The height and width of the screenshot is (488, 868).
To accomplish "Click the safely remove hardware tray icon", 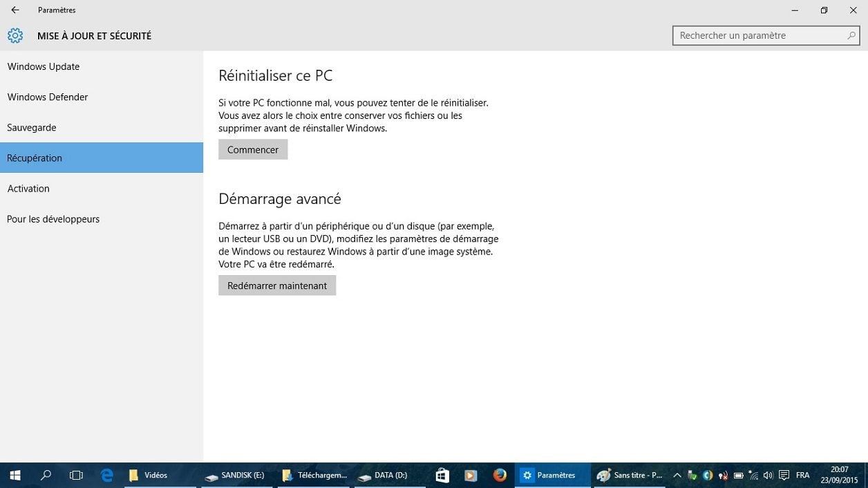I will coord(692,475).
